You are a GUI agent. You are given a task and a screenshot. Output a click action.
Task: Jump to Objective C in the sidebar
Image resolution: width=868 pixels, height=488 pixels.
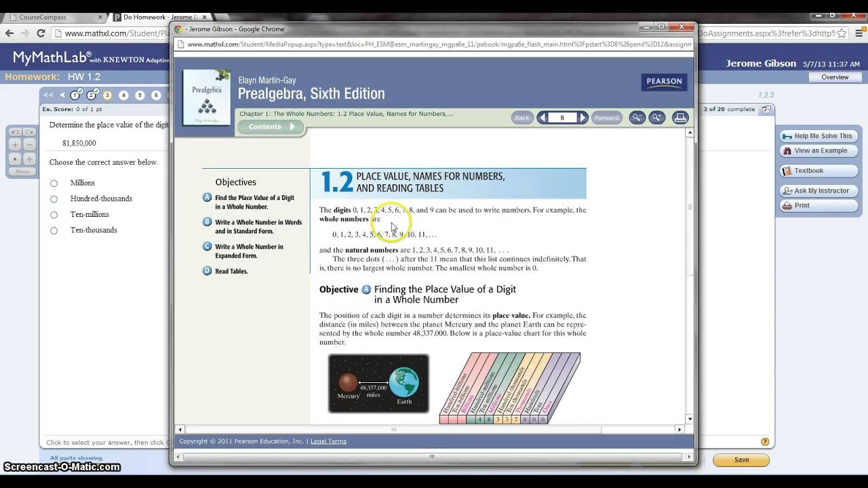click(244, 251)
